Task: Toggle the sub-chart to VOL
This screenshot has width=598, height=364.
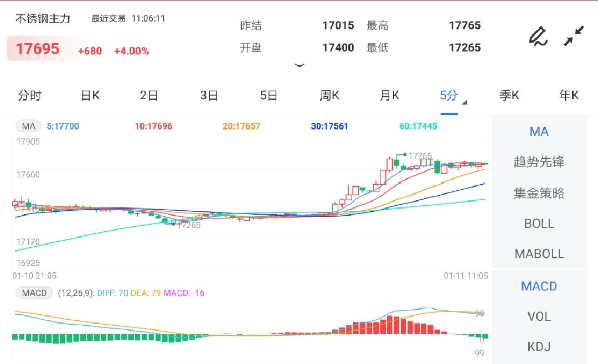Action: point(538,316)
